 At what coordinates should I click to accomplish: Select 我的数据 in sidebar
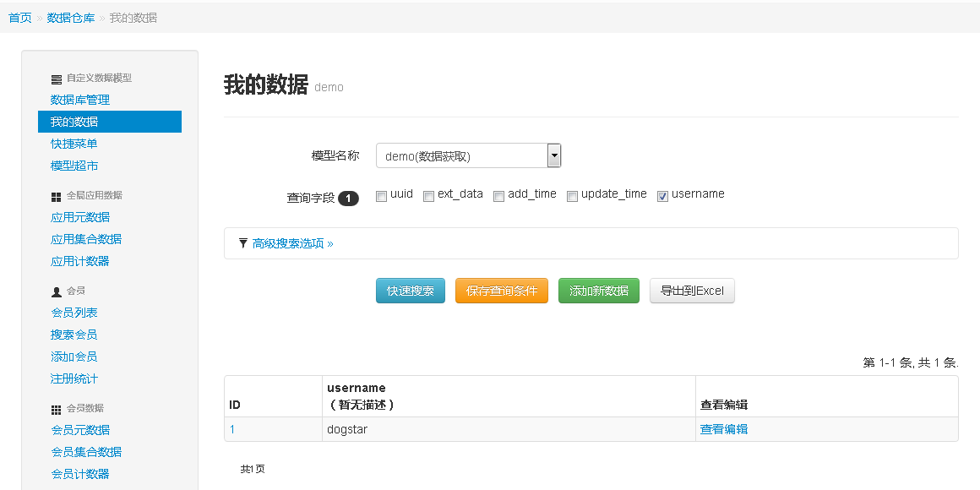pos(109,122)
